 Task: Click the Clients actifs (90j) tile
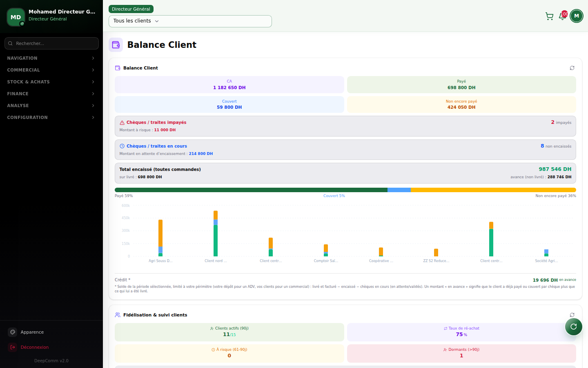229,332
